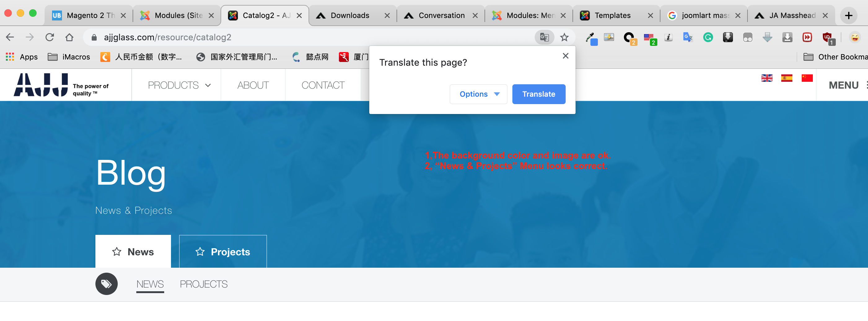The height and width of the screenshot is (321, 868).
Task: Open the italic 'i' extension icon
Action: (x=669, y=37)
